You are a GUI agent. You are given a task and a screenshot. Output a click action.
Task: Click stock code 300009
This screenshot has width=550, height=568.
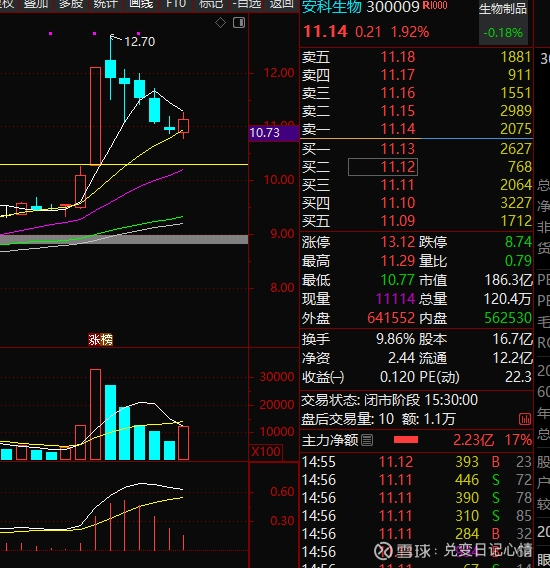(393, 7)
